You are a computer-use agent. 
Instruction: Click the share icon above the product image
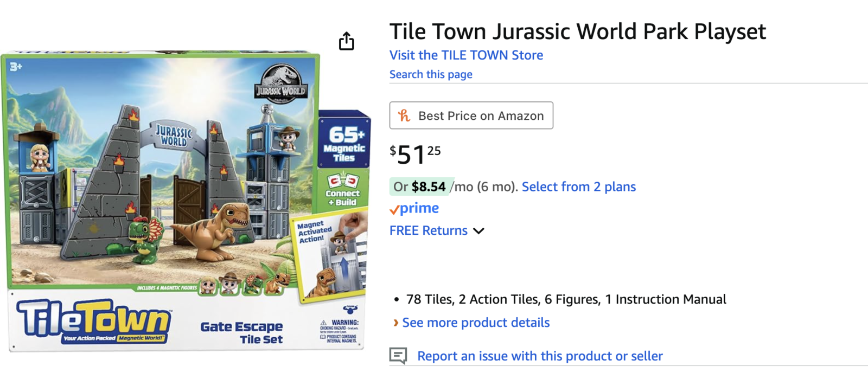(346, 41)
